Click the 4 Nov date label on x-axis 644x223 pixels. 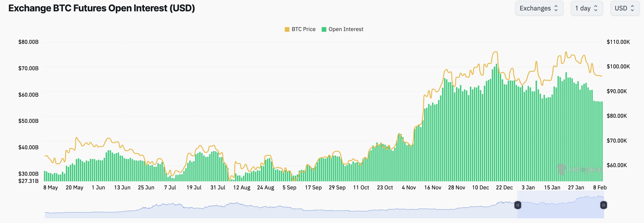click(x=409, y=187)
